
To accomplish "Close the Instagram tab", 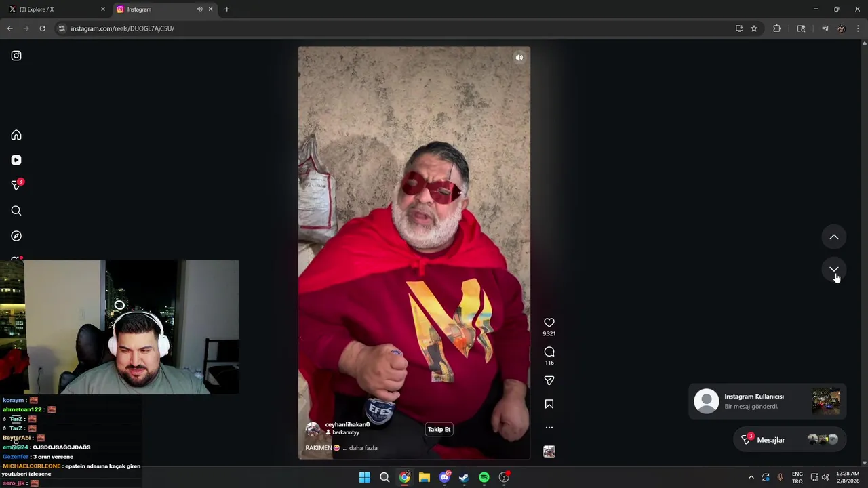I will coord(210,9).
